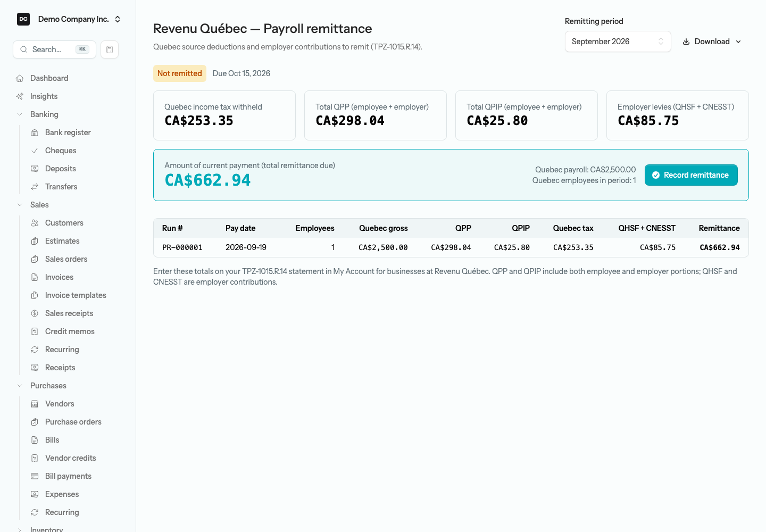Click the Vendors storefront icon
This screenshot has width=766, height=532.
click(35, 404)
